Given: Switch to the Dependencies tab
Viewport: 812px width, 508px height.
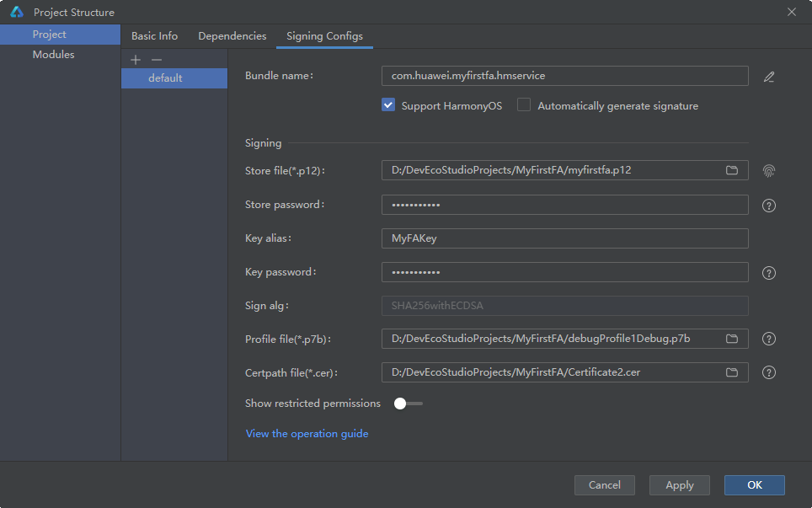Looking at the screenshot, I should pos(232,35).
